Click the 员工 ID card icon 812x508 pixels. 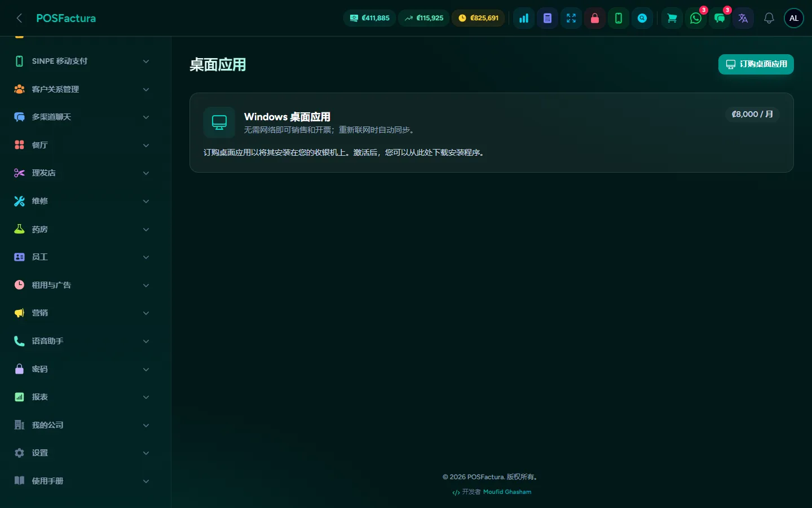pyautogui.click(x=19, y=257)
